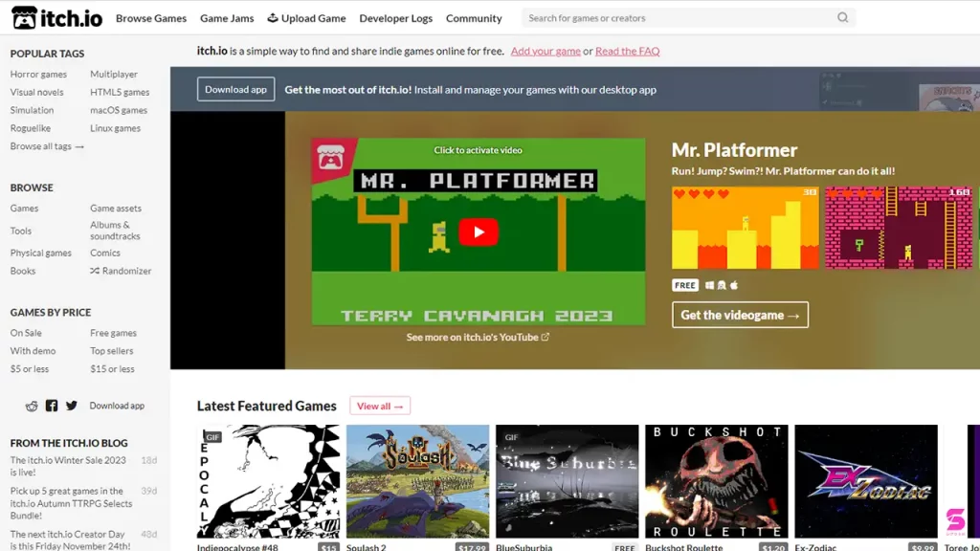Open Game Jams in top navigation
This screenshot has height=551, width=980.
pos(227,18)
